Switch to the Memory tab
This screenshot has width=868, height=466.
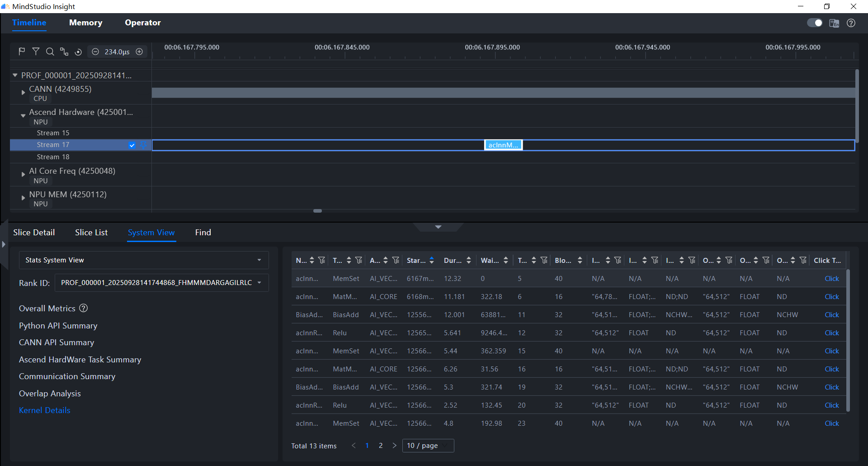click(x=85, y=23)
